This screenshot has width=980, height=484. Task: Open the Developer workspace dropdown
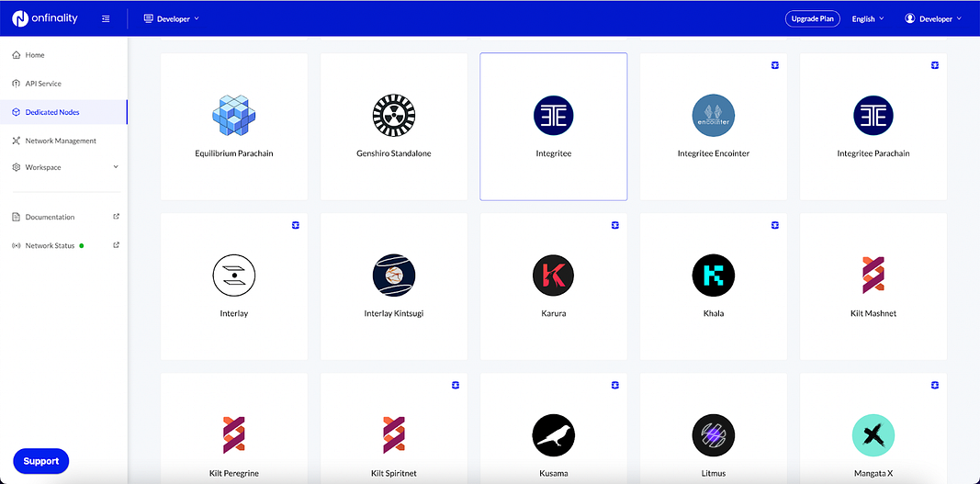[x=171, y=18]
